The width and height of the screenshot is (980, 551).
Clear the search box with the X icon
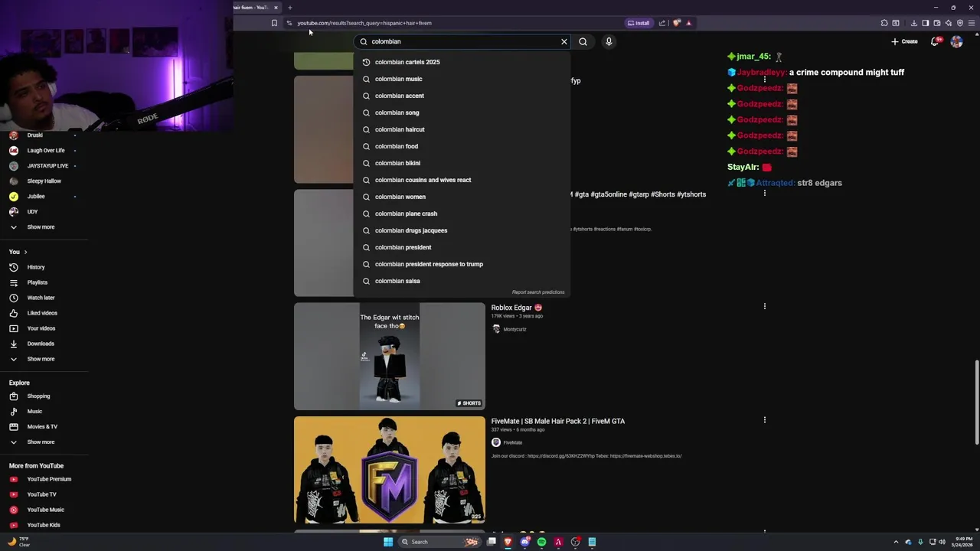pyautogui.click(x=564, y=41)
